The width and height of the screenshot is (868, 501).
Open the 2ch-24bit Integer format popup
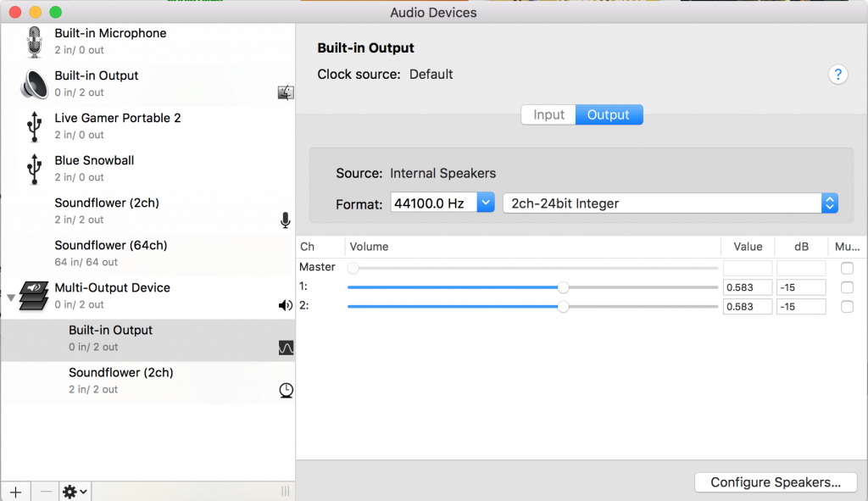pos(670,203)
